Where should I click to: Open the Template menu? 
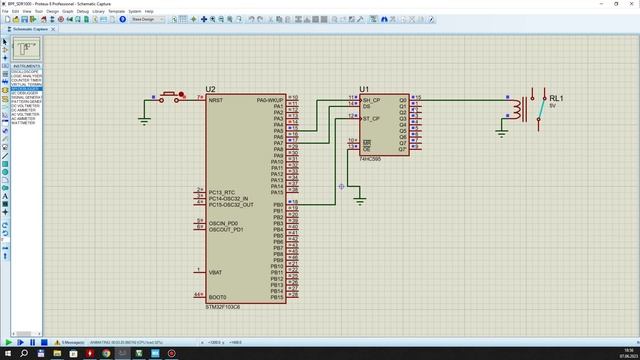[116, 11]
